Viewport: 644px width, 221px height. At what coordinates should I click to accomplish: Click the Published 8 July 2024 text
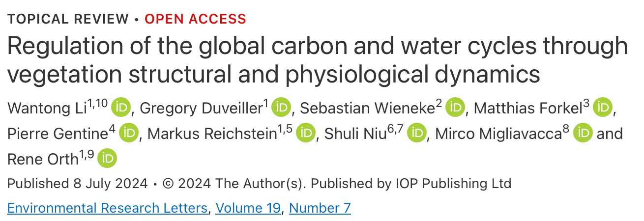pos(77,184)
